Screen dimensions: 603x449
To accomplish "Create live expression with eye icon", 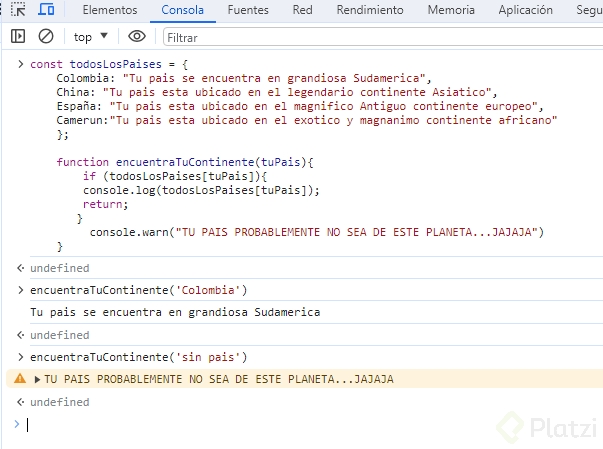I will (137, 37).
